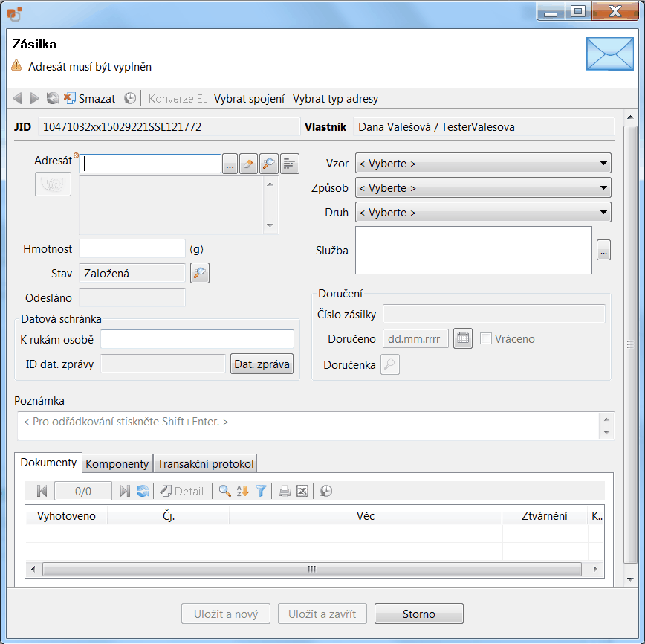The height and width of the screenshot is (644, 645).
Task: Focus the Adresát input field
Action: click(x=150, y=164)
